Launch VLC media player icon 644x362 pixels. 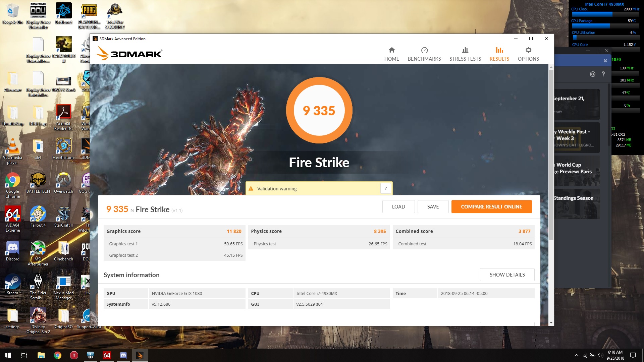pyautogui.click(x=13, y=152)
